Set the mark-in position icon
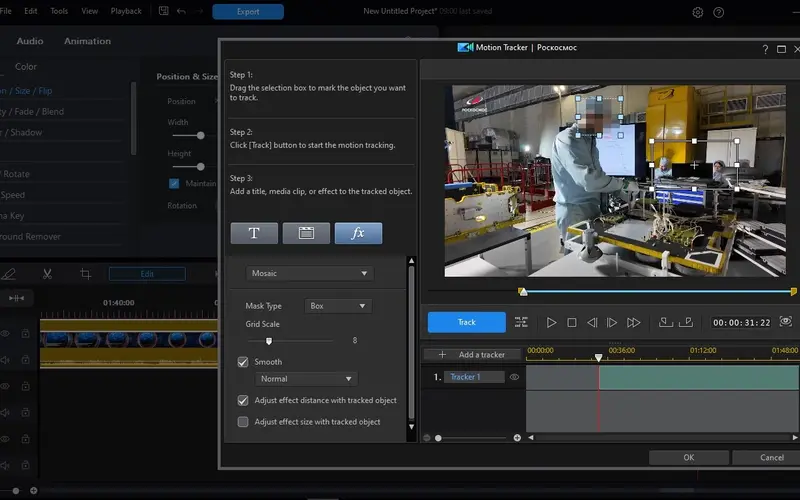 coord(666,322)
